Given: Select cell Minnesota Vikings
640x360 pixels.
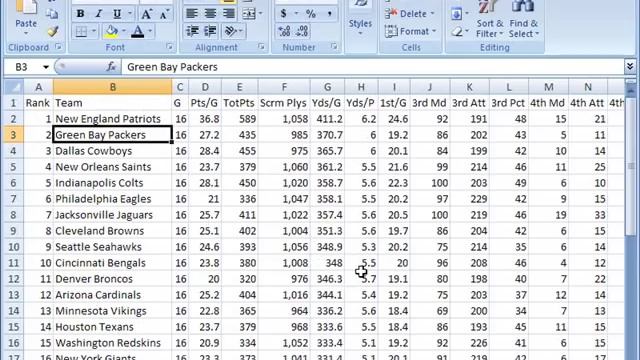Looking at the screenshot, I should (113, 311).
